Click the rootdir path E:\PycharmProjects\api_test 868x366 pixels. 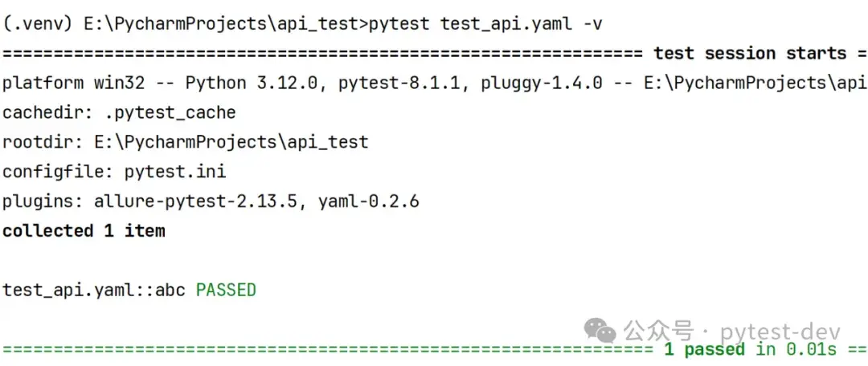(x=231, y=142)
